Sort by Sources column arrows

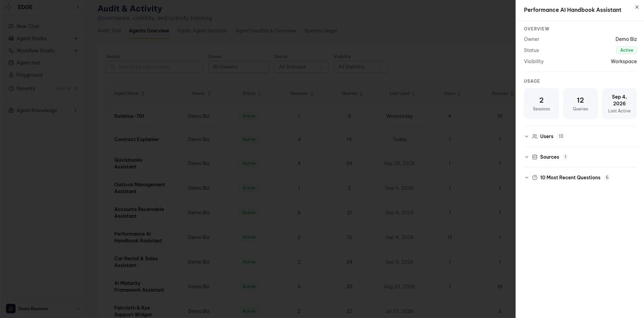(x=512, y=94)
